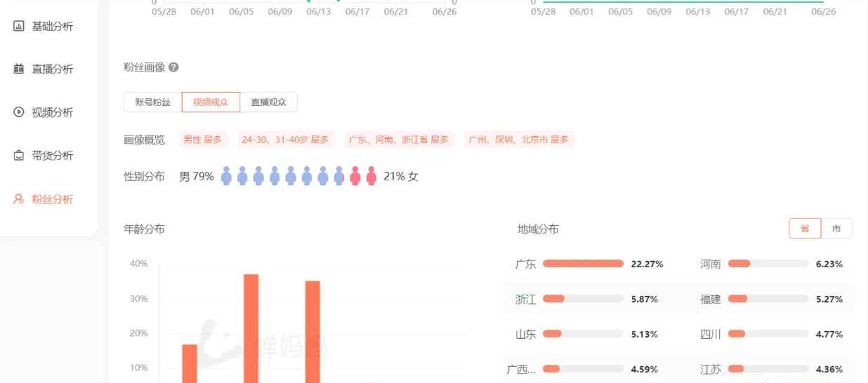Screen dimensions: 868x383
Task: Click the 带货分析 shopping bag icon
Action: pos(19,156)
